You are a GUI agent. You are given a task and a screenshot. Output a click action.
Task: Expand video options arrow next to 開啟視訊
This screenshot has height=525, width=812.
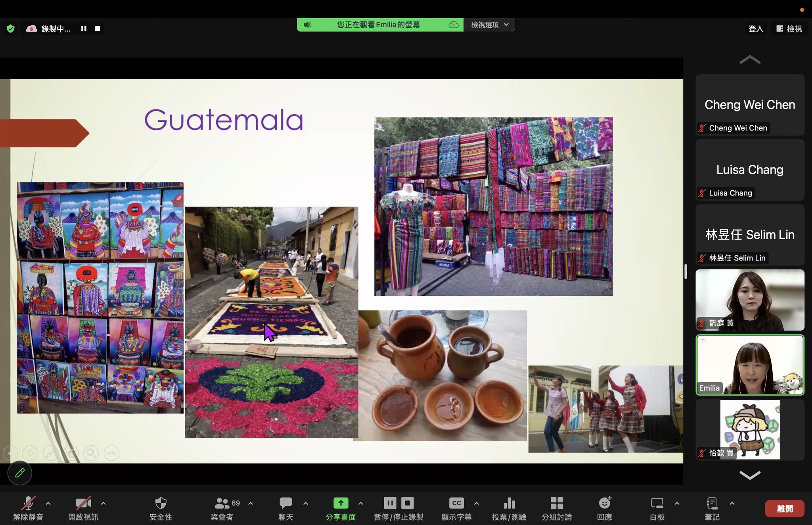103,503
